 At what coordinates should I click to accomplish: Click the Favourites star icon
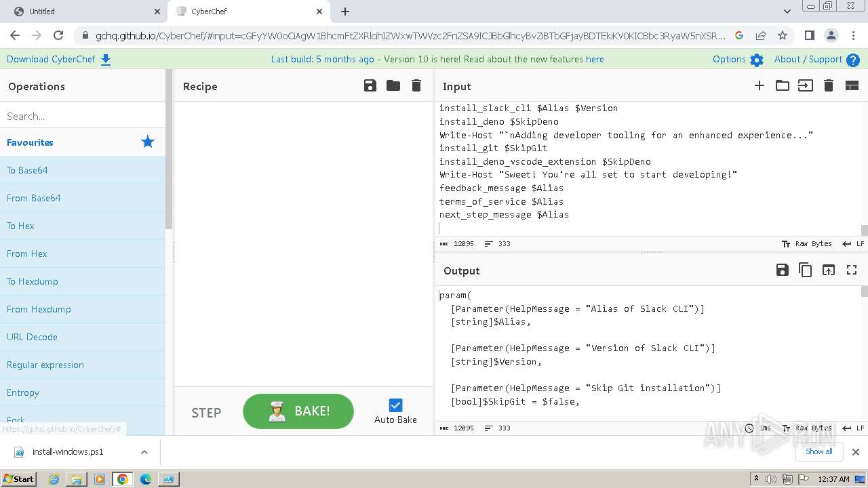coord(147,142)
